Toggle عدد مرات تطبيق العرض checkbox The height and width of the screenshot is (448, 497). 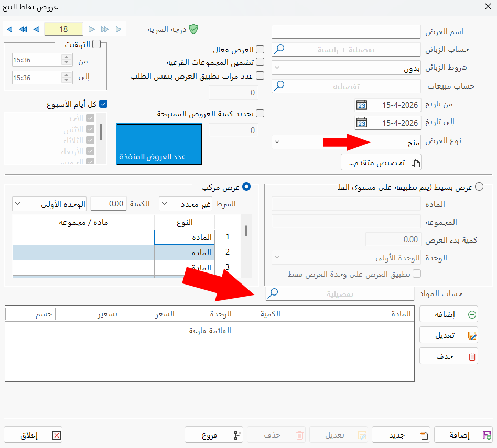pos(260,75)
